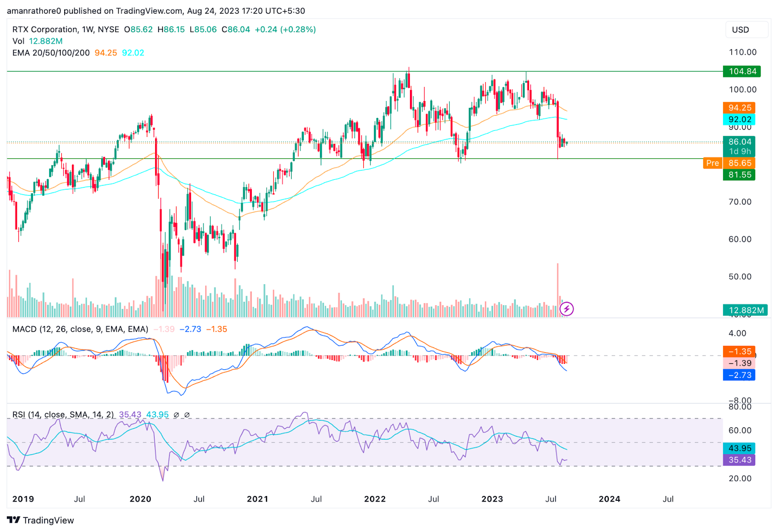Select the RSI indicator legend
Screen dimensions: 778x532
pyautogui.click(x=63, y=415)
